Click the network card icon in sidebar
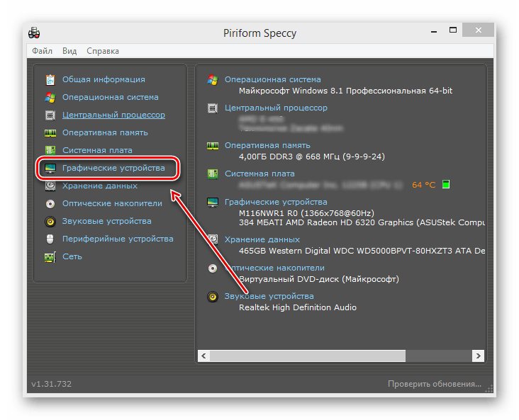This screenshot has width=519, height=420. tap(50, 257)
